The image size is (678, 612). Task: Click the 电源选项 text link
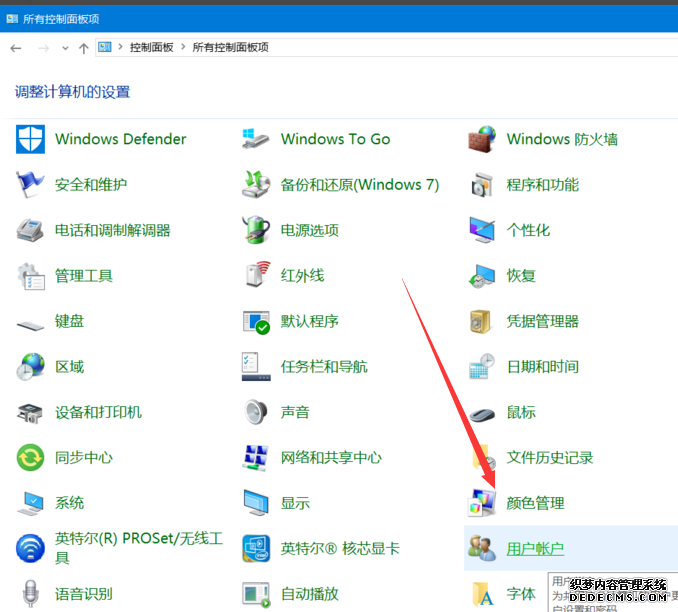(310, 230)
